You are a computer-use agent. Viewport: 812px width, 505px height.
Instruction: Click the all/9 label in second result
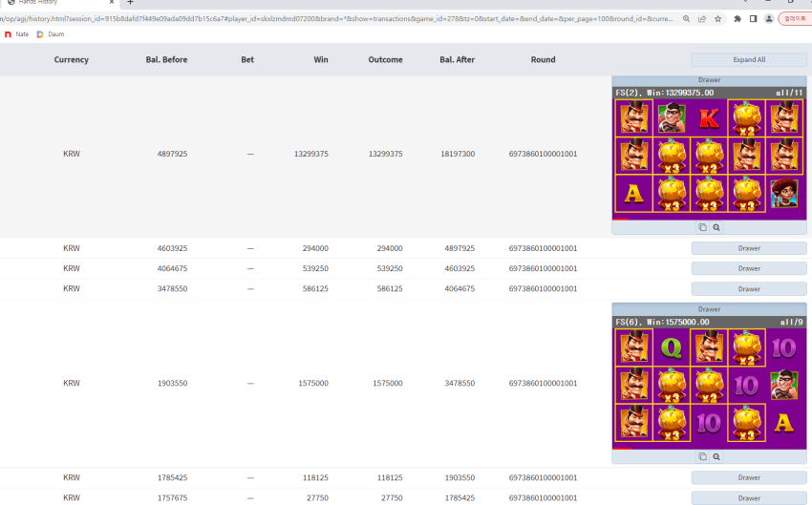(791, 322)
